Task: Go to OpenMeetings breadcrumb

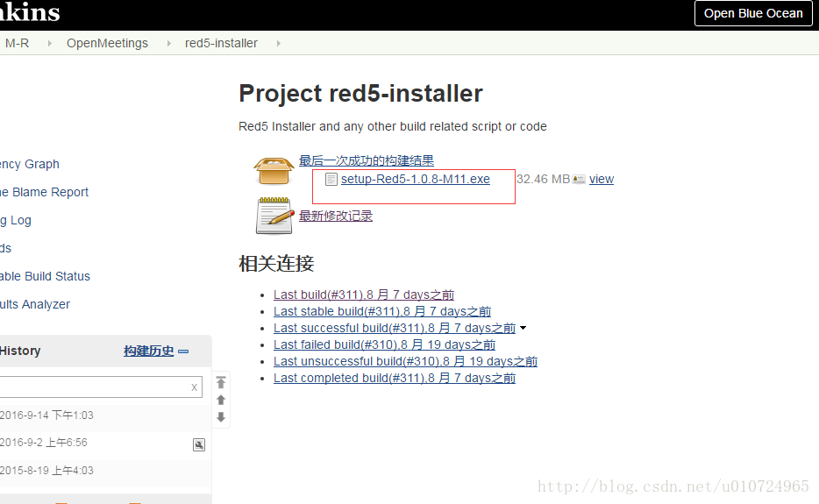Action: [x=107, y=43]
